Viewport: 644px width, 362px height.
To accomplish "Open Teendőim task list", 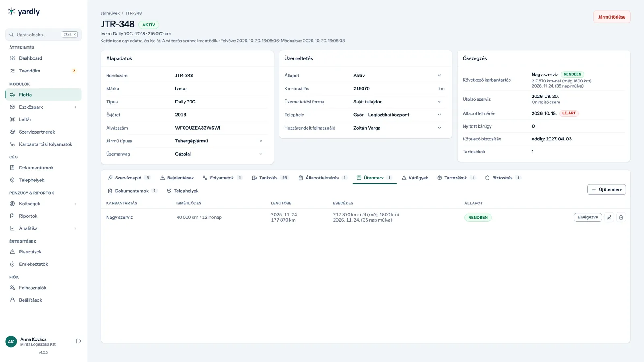I will pos(43,71).
